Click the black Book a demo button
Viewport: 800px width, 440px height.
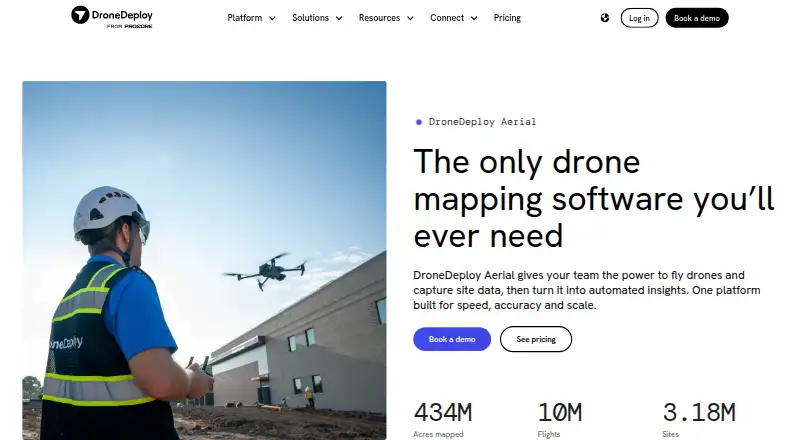[697, 18]
